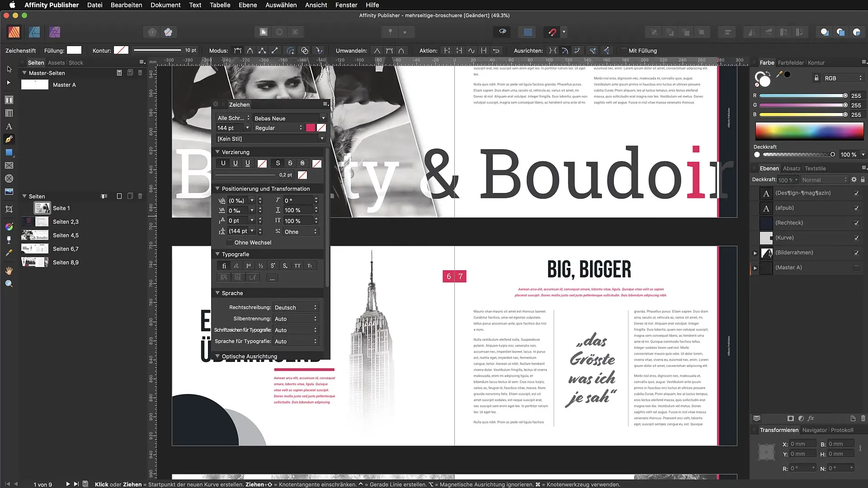Expand the (Bilderrahmen) layer

[x=755, y=253]
